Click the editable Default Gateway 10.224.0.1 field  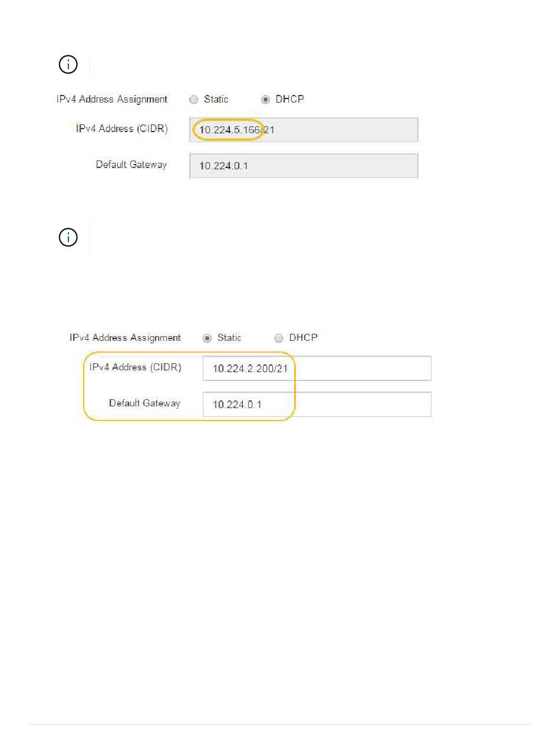coord(317,405)
